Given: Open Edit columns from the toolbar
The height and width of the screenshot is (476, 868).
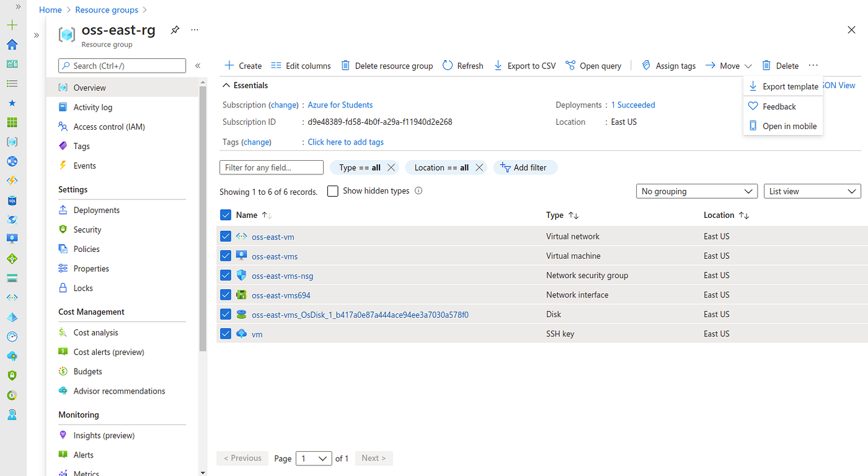Looking at the screenshot, I should pyautogui.click(x=301, y=65).
